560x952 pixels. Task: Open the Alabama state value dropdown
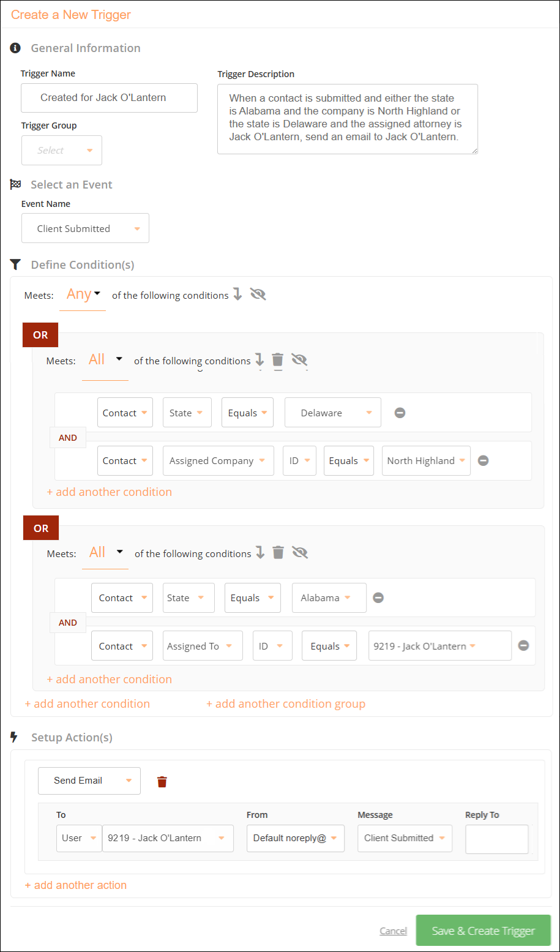pyautogui.click(x=329, y=598)
